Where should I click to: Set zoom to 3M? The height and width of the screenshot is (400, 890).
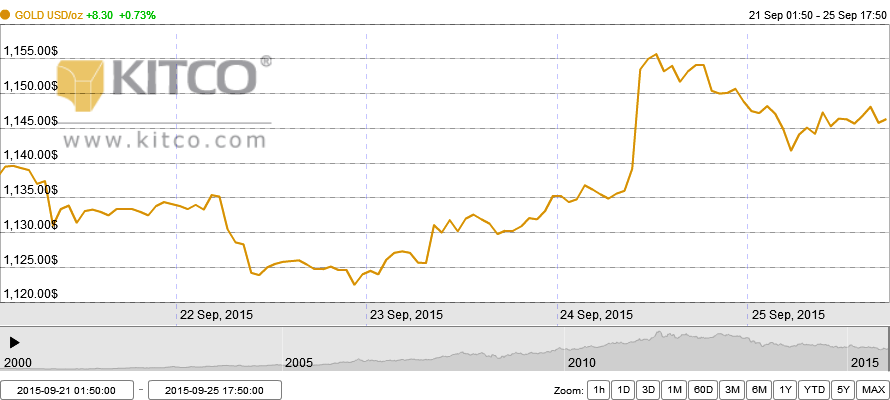coord(732,390)
